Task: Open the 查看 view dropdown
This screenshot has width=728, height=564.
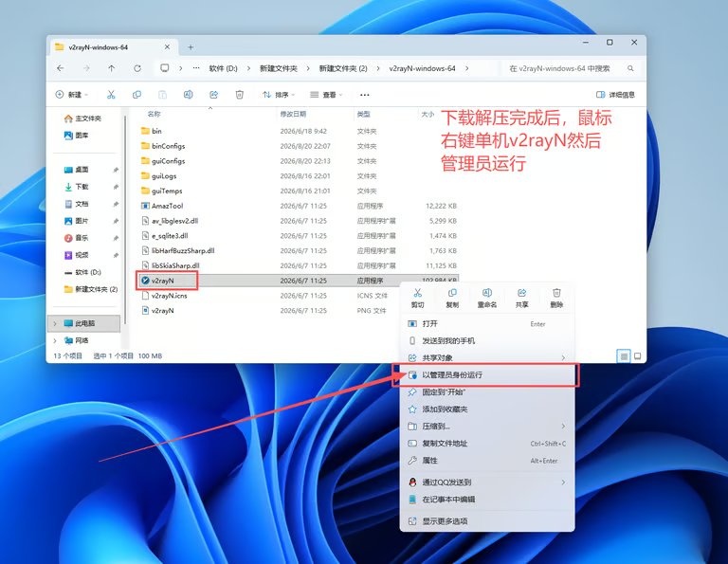Action: click(x=326, y=95)
